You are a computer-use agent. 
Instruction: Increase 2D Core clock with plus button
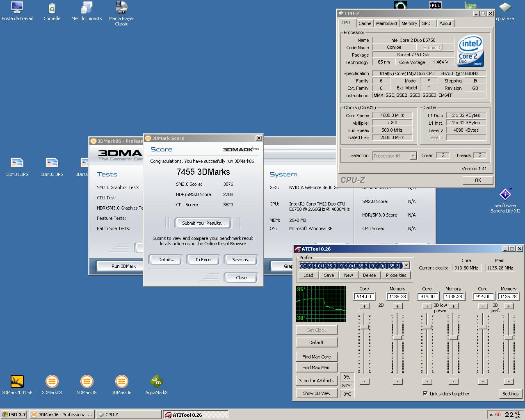(364, 306)
